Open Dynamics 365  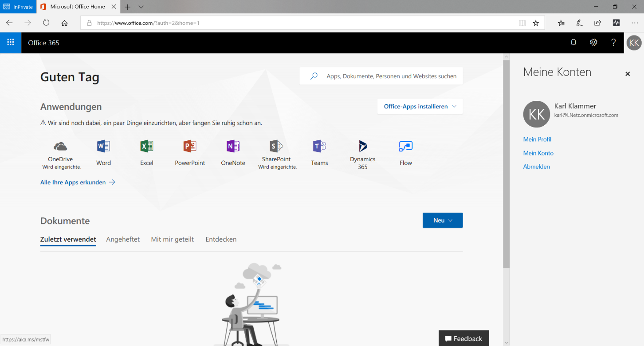tap(363, 155)
